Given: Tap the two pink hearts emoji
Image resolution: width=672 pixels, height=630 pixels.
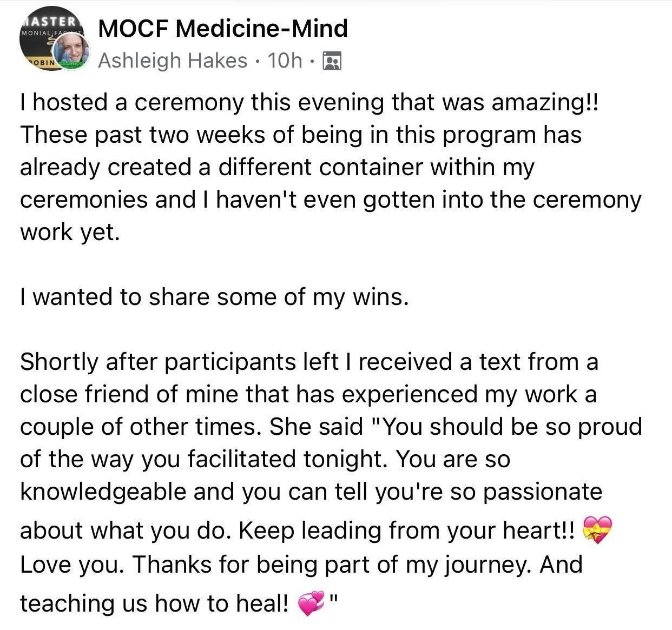Looking at the screenshot, I should click(312, 603).
